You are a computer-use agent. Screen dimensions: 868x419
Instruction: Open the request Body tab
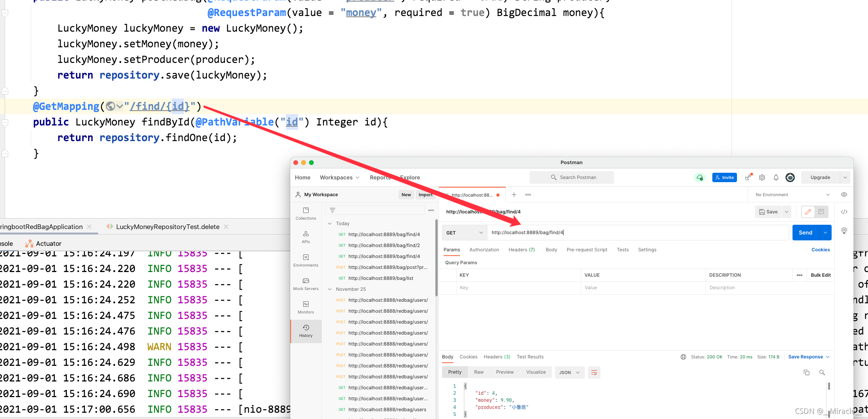pos(551,250)
